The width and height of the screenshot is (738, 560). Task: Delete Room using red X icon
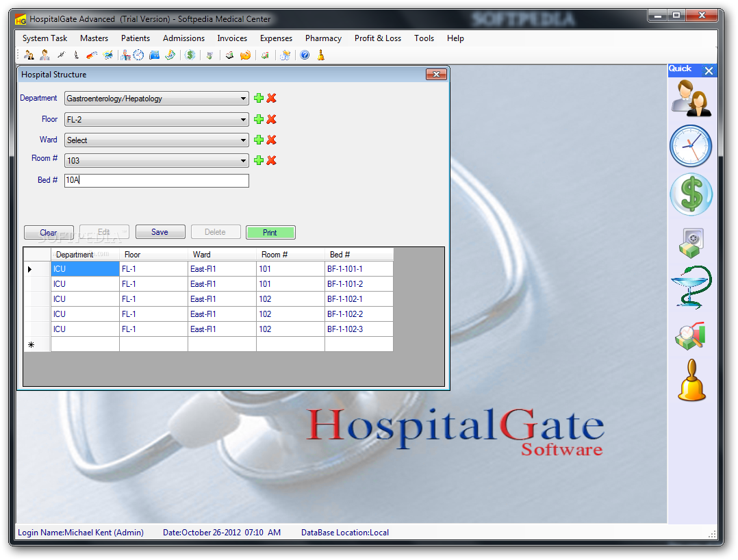[271, 160]
